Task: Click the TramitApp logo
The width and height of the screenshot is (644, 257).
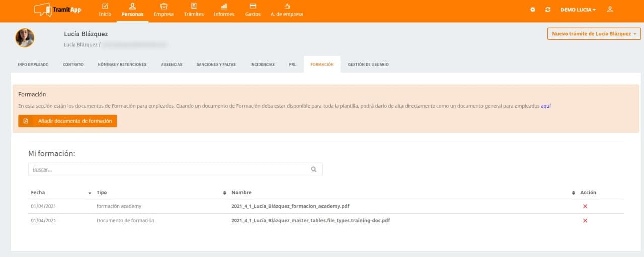Action: 57,10
